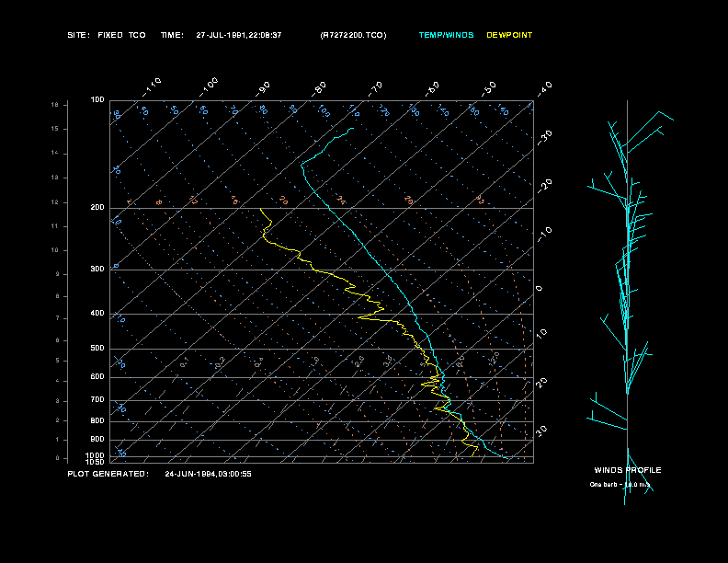Select the sounding timestamp 27-JUL-1991,22:08:37

239,35
